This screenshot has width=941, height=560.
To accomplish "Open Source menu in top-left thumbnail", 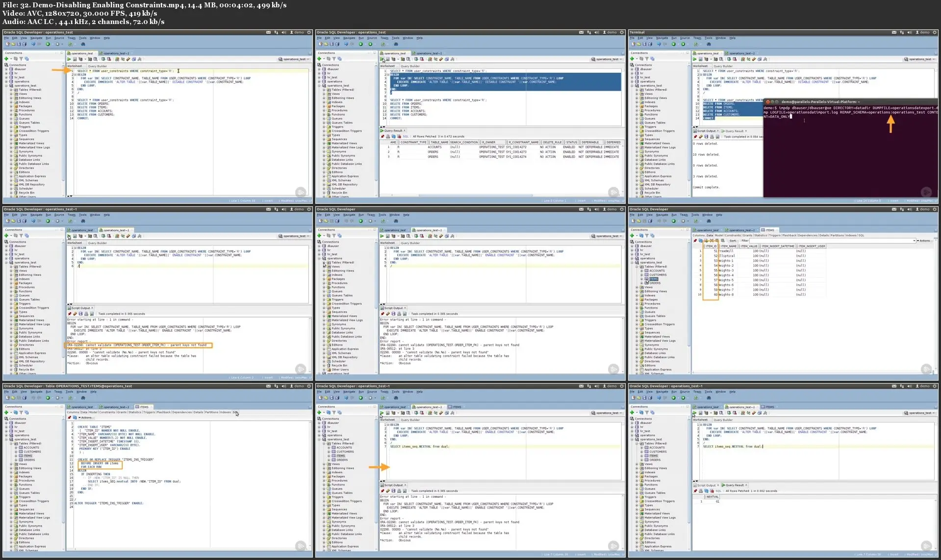I will [x=59, y=38].
